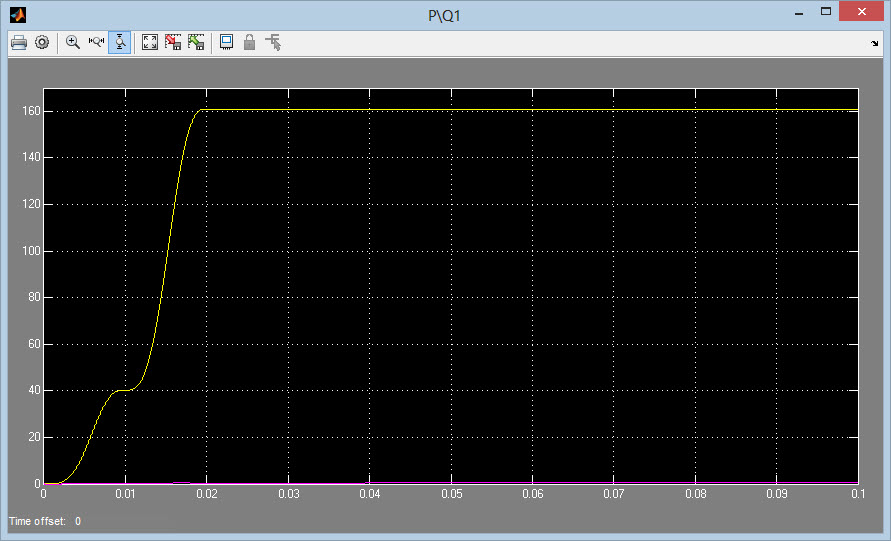
Task: Click the MATLAB icon in title bar
Action: point(18,14)
